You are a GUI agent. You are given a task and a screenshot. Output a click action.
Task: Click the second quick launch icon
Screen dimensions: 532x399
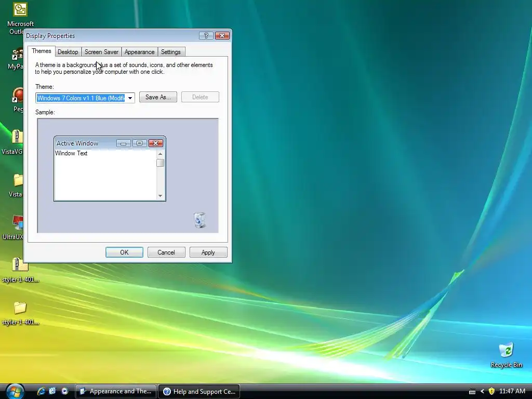[x=52, y=391]
